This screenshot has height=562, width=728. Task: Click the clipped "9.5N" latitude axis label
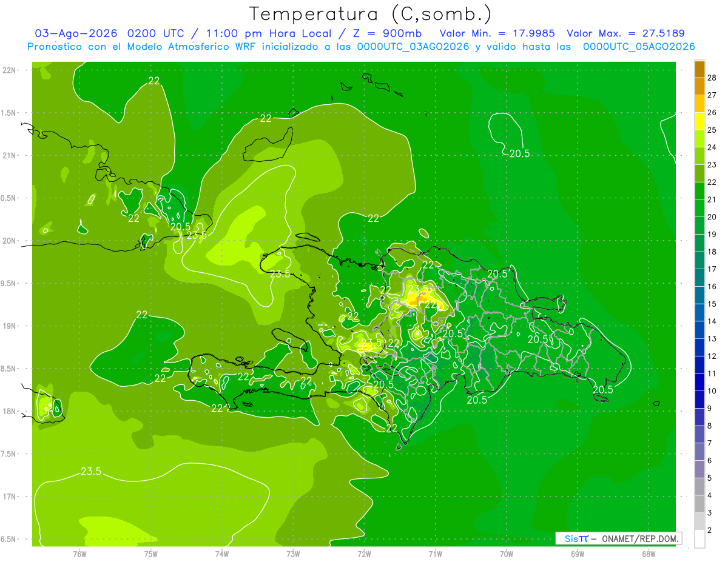click(9, 283)
